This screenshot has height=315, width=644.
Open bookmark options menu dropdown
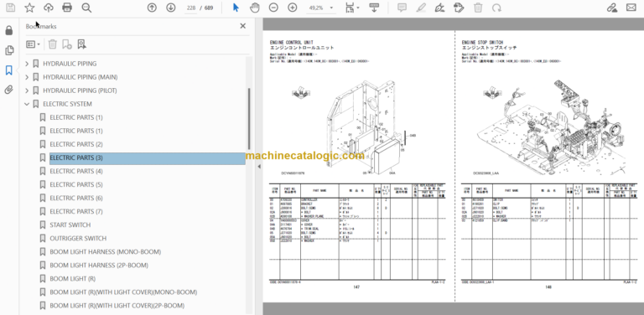pos(33,44)
